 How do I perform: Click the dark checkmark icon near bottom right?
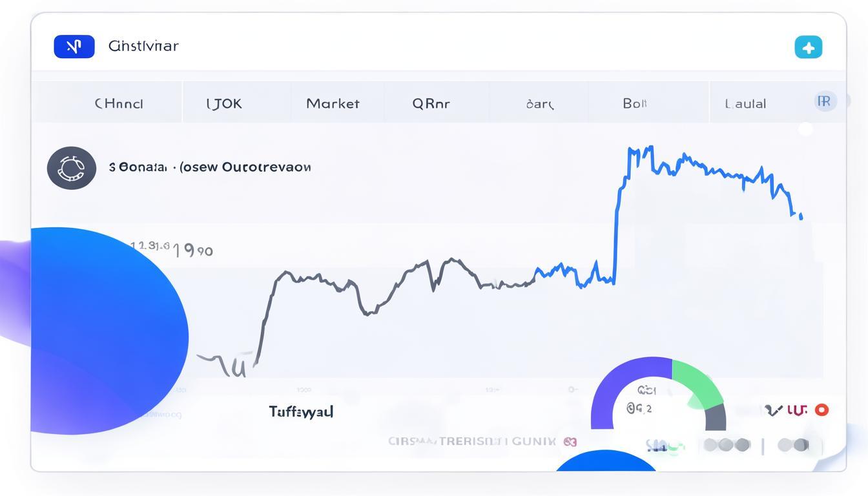point(773,409)
